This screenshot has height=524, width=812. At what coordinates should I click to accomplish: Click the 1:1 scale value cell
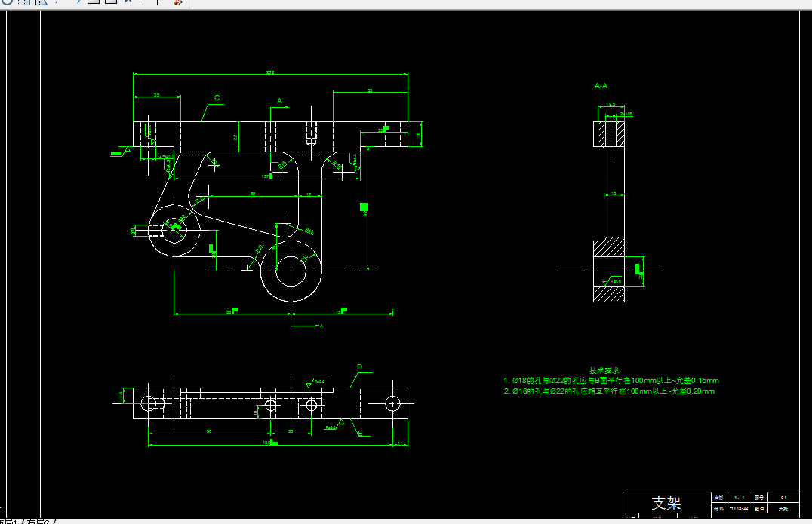739,498
